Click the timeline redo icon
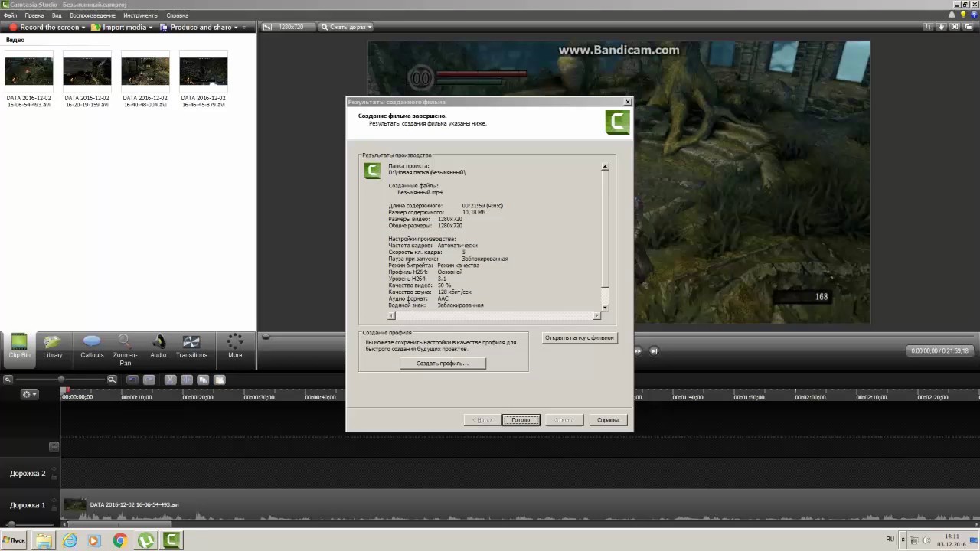Screen dimensions: 980x551 [149, 380]
